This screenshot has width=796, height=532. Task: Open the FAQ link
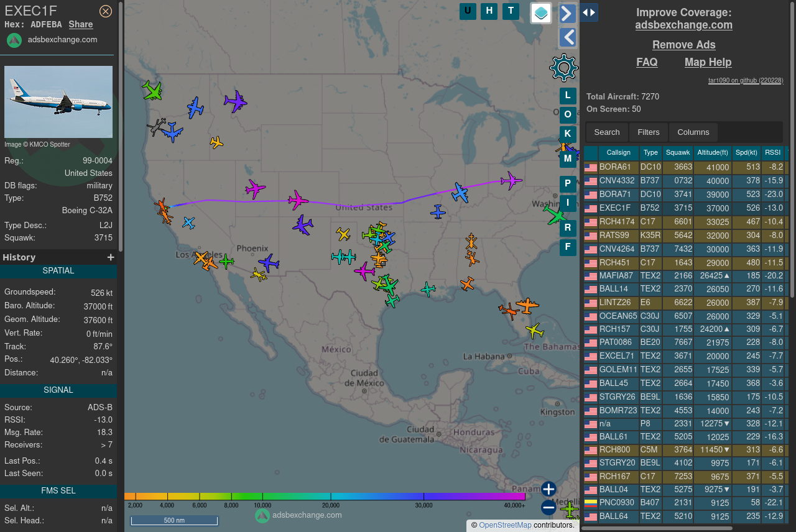(647, 62)
